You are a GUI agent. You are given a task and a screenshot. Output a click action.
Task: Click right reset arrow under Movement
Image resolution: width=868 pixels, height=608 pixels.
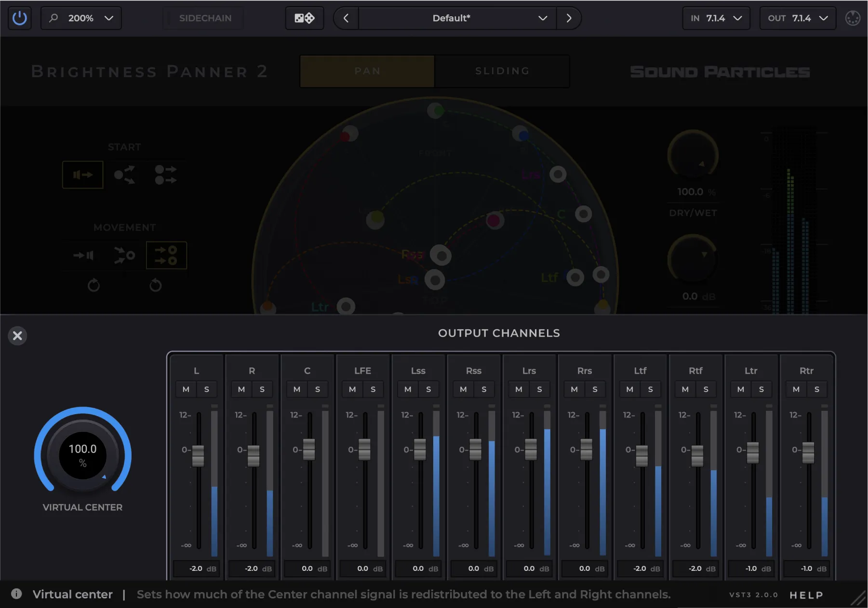click(x=155, y=285)
